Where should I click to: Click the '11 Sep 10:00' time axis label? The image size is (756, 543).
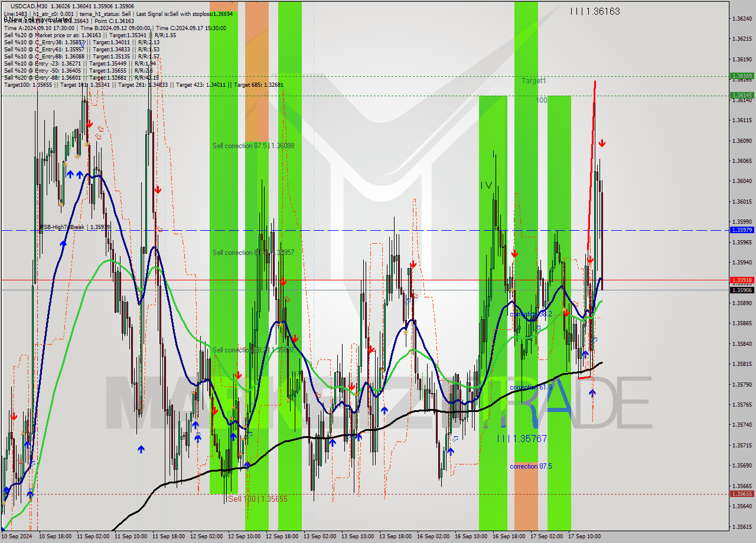click(x=131, y=537)
